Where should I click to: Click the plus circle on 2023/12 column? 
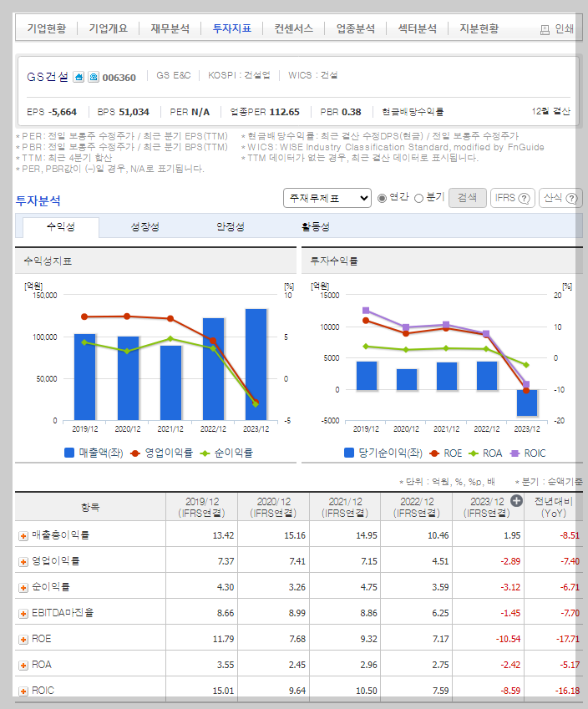516,500
